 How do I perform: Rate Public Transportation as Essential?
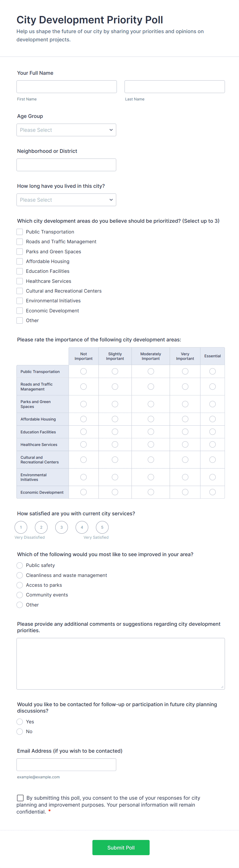[212, 371]
